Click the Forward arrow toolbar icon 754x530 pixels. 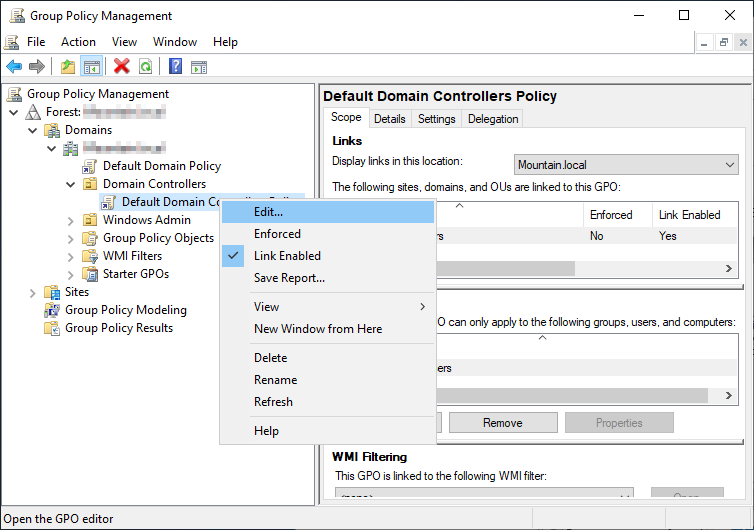coord(37,66)
